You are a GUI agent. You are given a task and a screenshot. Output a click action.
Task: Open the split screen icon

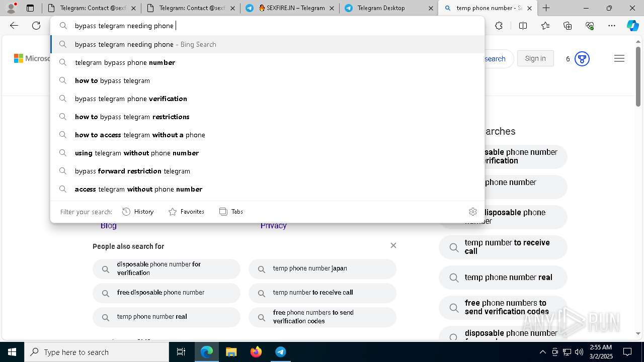coord(523,26)
